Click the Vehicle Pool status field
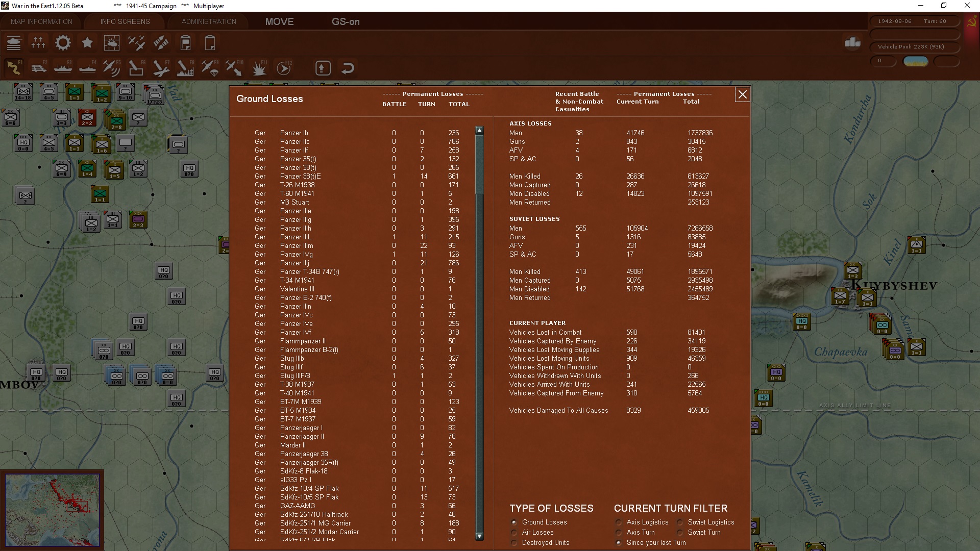This screenshot has height=551, width=980. [x=915, y=47]
